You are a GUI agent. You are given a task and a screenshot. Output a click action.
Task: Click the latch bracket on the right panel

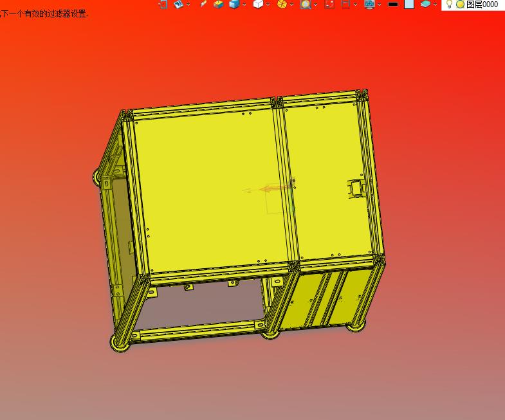357,188
